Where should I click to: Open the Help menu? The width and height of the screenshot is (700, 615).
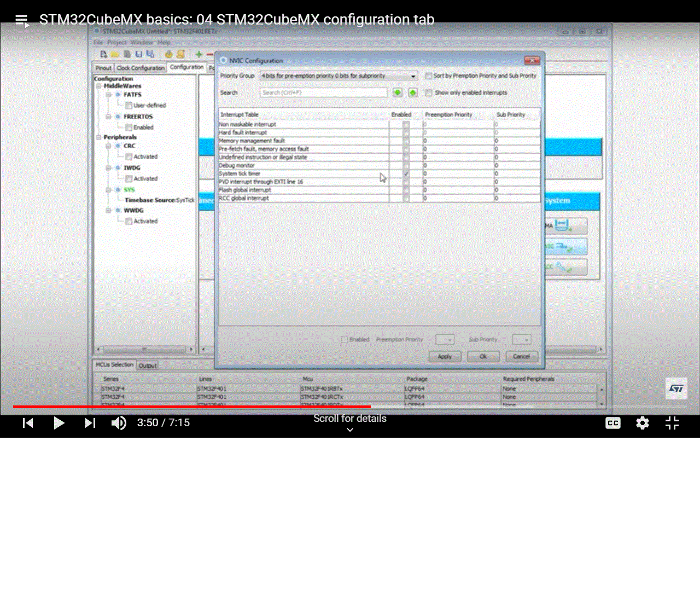tap(164, 42)
